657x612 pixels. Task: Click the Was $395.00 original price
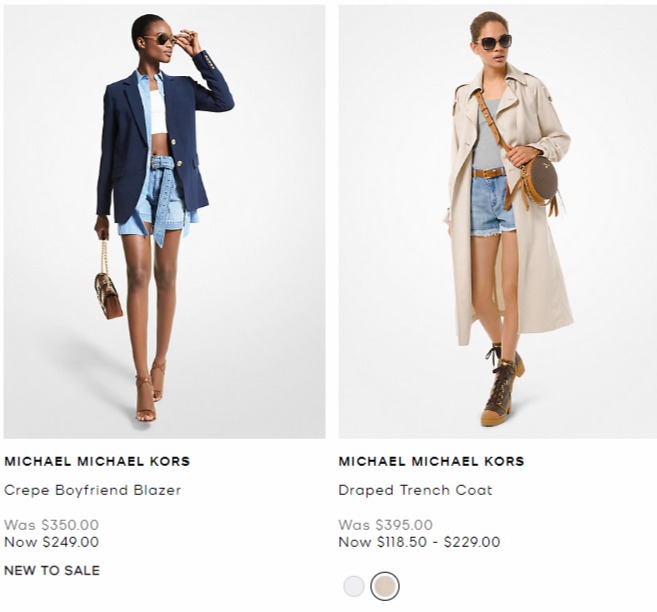point(385,524)
